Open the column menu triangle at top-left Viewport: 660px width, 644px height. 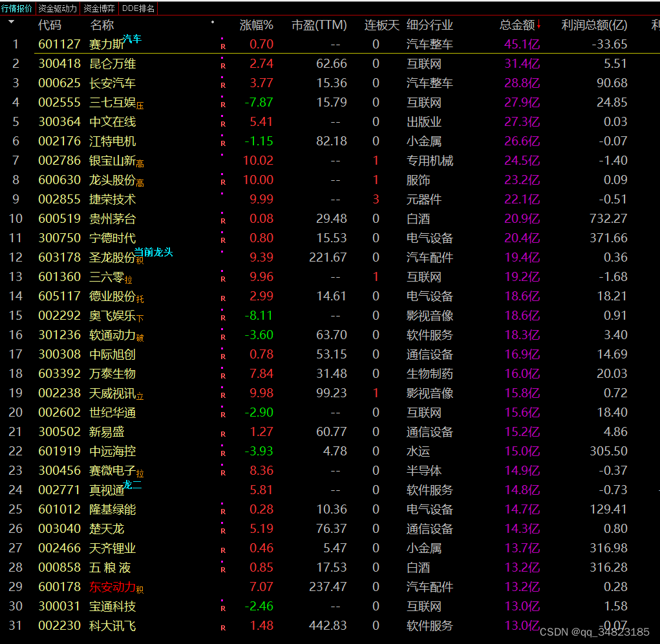pyautogui.click(x=12, y=22)
